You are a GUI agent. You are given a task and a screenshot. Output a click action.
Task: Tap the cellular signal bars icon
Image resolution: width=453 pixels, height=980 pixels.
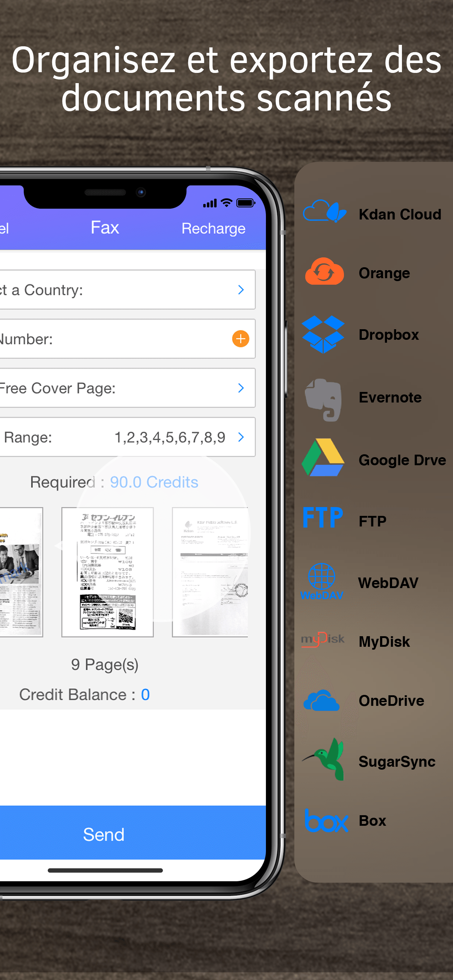(210, 203)
